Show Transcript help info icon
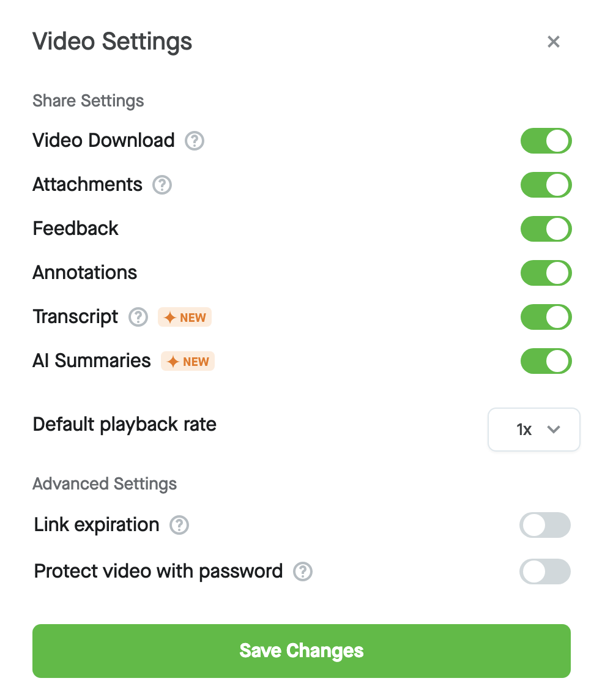Viewport: 613px width, 700px height. 138,317
